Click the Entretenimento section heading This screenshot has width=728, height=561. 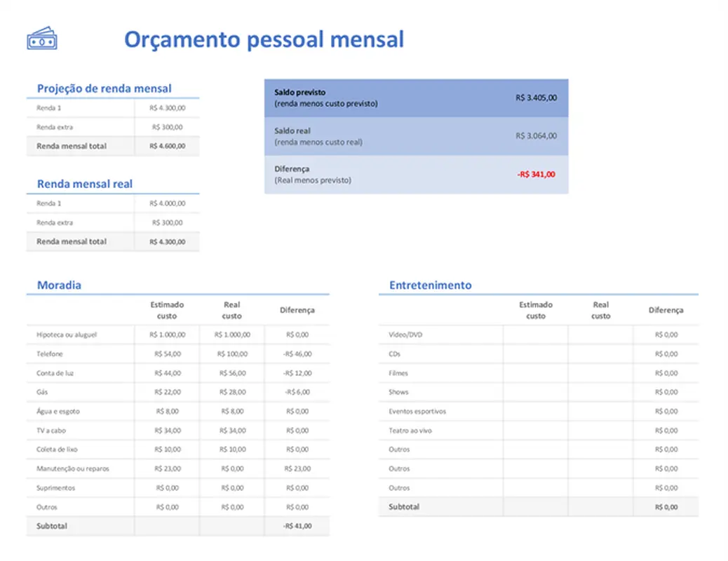[x=430, y=285]
